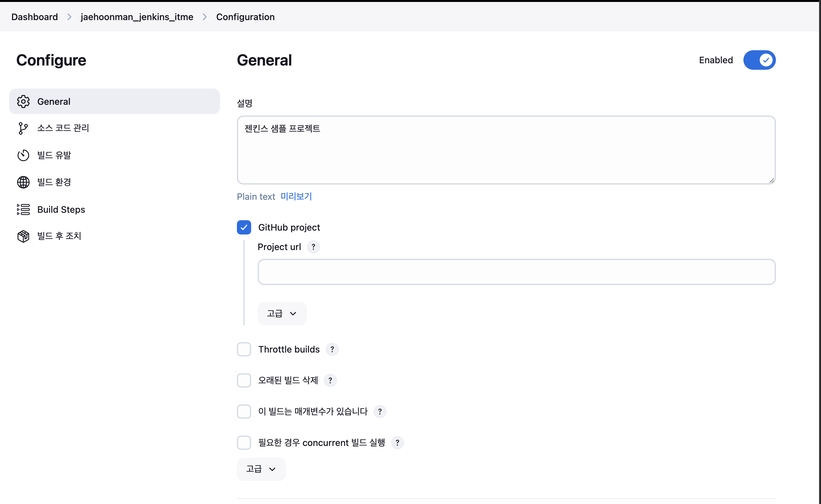Click the 빌드 환경 globe icon

[x=23, y=182]
